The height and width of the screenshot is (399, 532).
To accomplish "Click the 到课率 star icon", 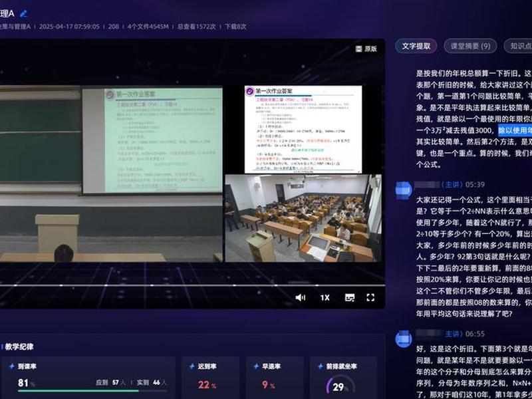I will tap(12, 366).
